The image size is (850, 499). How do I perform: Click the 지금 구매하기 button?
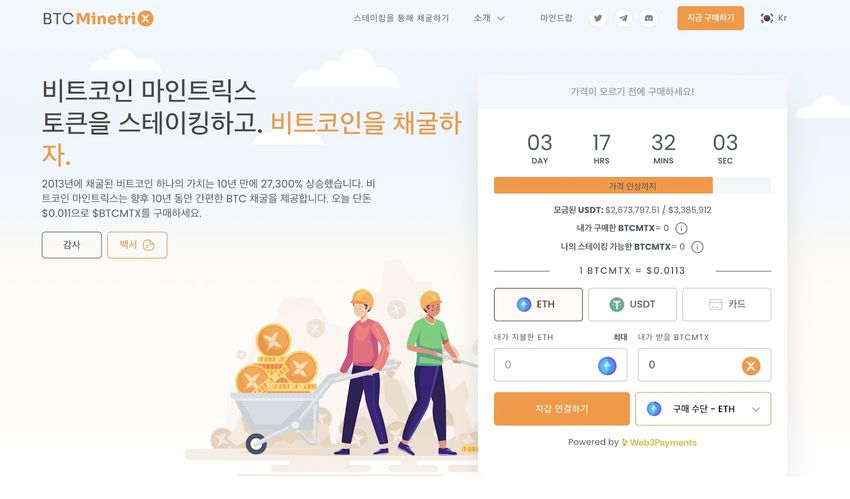click(x=711, y=18)
